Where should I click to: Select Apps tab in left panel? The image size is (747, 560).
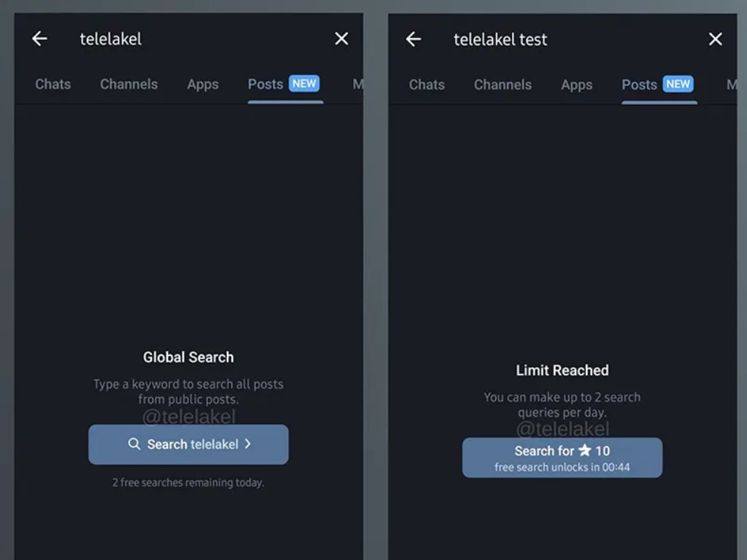203,84
